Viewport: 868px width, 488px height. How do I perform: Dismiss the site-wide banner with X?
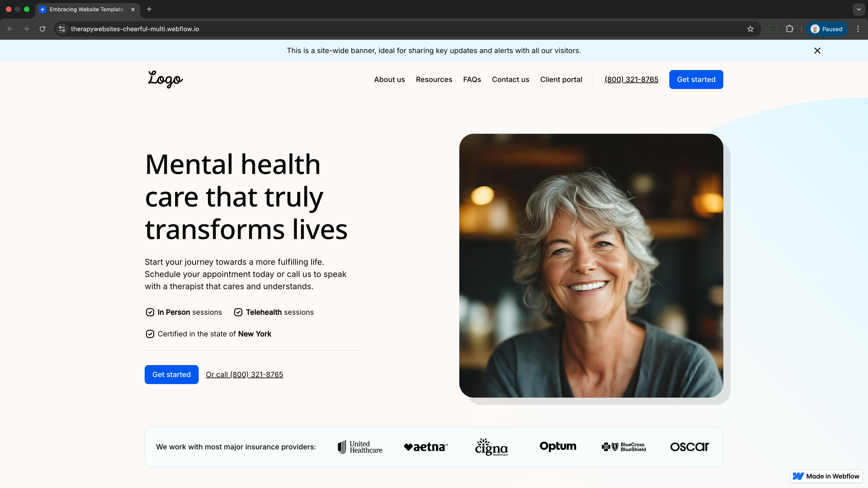point(817,51)
